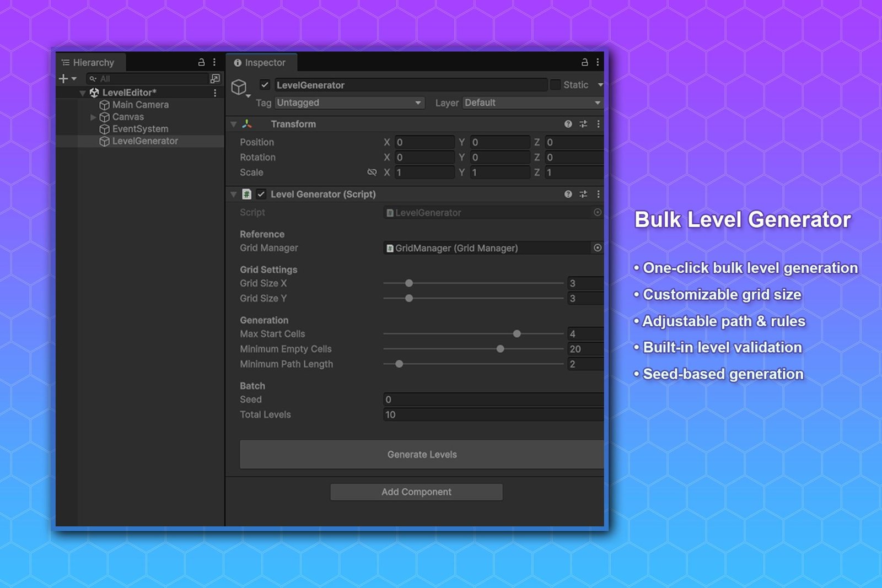Open Transform component presets icon
Image resolution: width=882 pixels, height=588 pixels.
pos(583,124)
